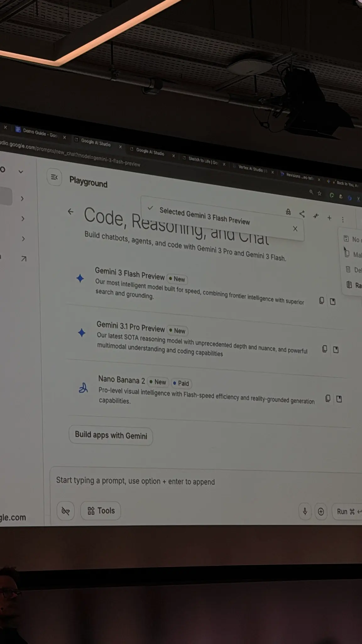Open the Tools button in the prompt bar
Screen dimensions: 362x644
pos(101,511)
